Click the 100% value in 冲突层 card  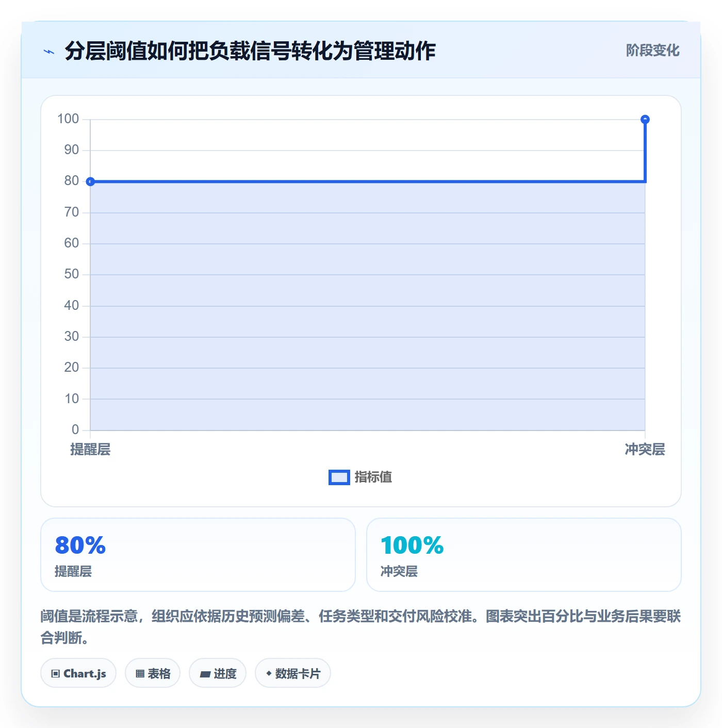tap(412, 545)
